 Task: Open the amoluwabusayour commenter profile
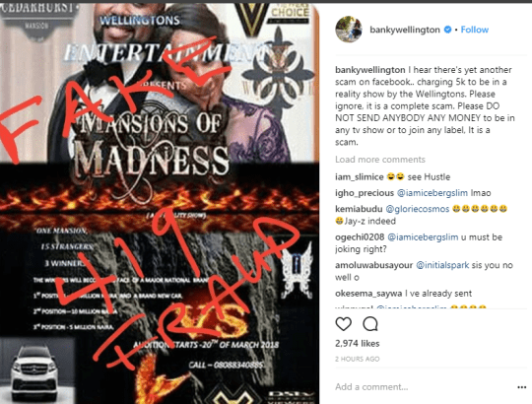click(x=374, y=265)
